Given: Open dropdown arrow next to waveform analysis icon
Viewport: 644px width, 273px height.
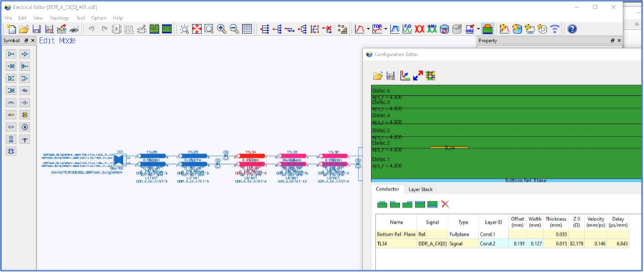Looking at the screenshot, I should [x=368, y=29].
